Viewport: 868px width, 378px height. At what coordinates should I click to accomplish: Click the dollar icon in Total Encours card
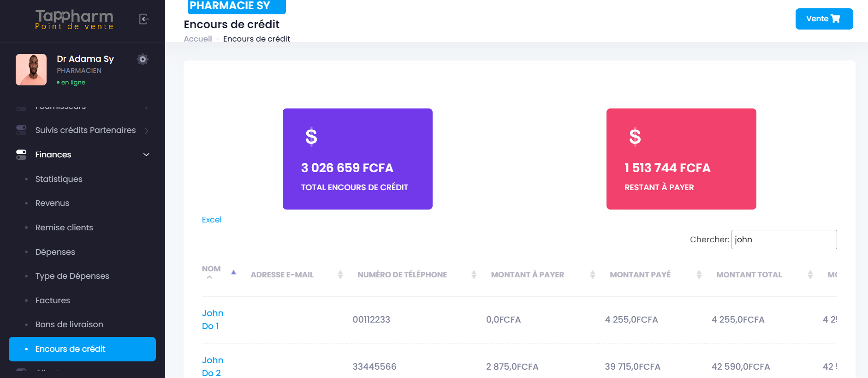311,137
